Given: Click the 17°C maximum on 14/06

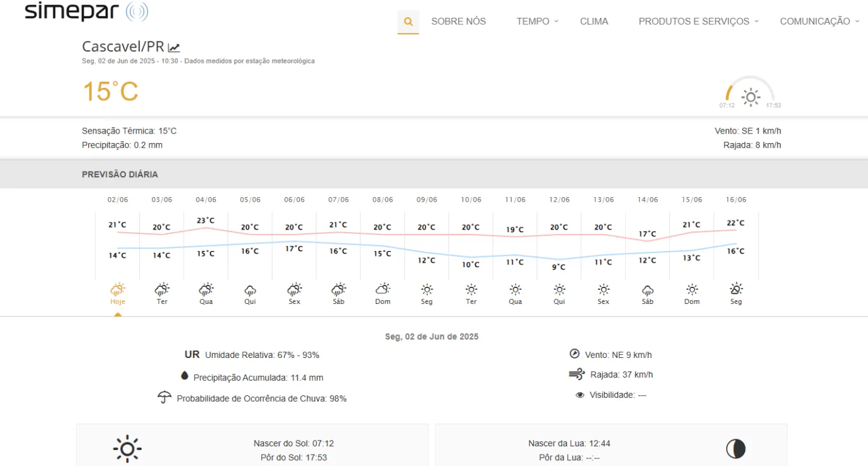Looking at the screenshot, I should pos(648,234).
